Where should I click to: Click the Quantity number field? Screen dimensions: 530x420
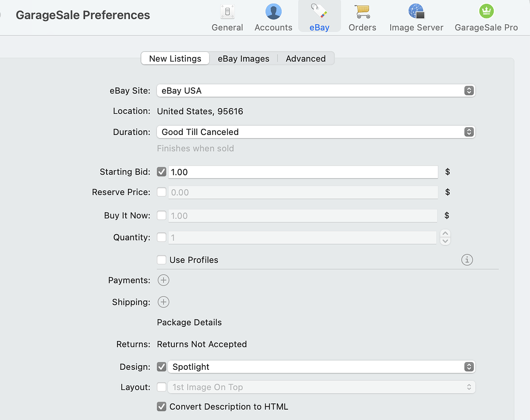tap(302, 237)
